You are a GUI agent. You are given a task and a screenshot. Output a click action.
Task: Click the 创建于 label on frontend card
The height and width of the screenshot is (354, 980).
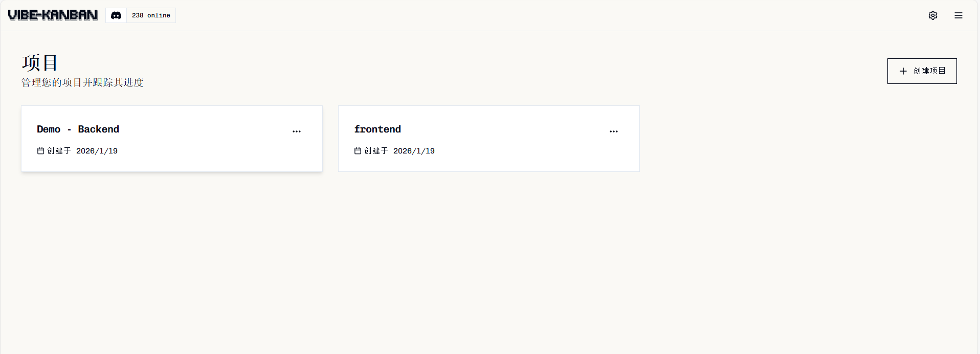pos(376,151)
